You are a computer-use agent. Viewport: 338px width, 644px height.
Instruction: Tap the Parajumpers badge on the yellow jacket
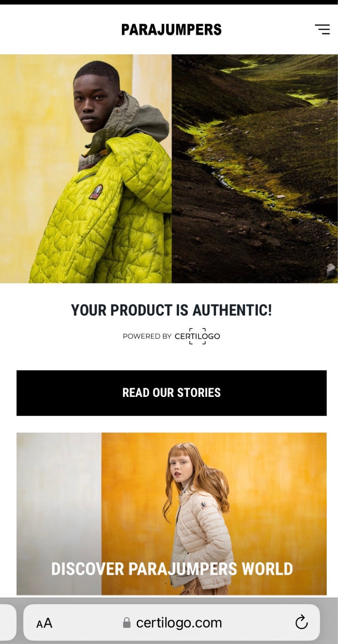96,192
